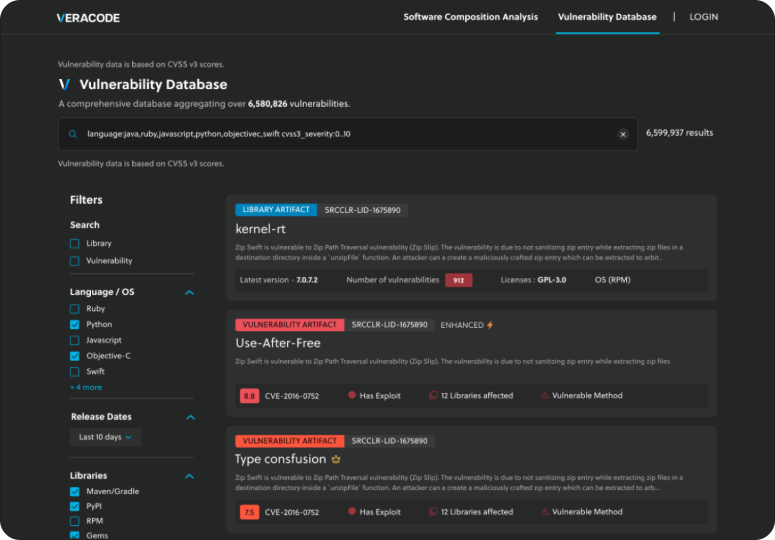Collapse the Libraries filter section

click(x=189, y=476)
